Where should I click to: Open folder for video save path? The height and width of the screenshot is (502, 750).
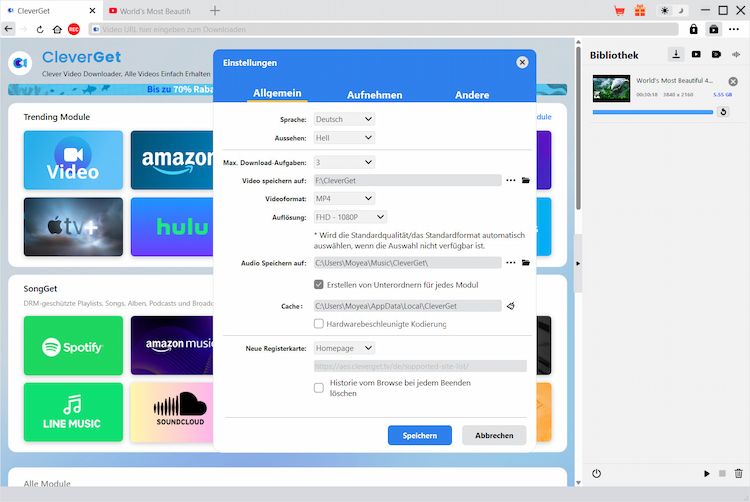click(526, 181)
